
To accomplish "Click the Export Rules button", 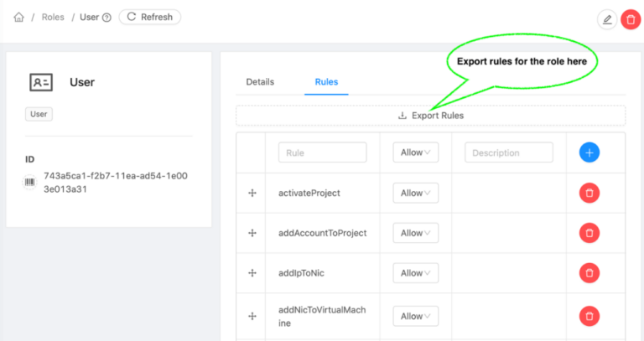I will [431, 116].
